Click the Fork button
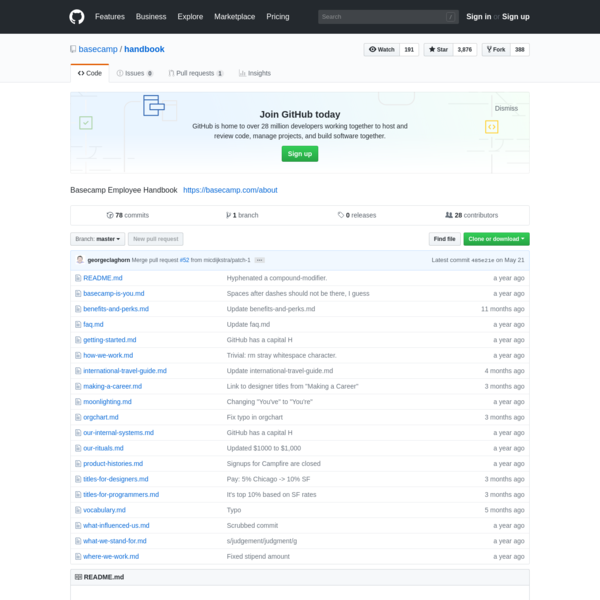600x600 pixels. click(x=496, y=49)
